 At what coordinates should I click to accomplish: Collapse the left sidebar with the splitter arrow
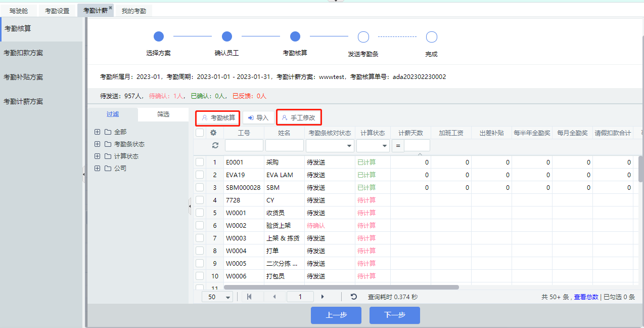point(84,174)
